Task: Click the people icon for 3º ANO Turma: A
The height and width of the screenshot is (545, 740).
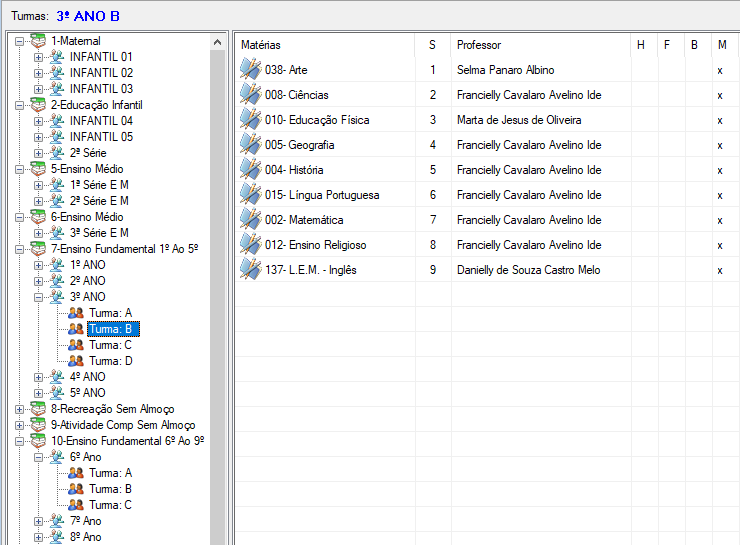Action: tap(75, 313)
